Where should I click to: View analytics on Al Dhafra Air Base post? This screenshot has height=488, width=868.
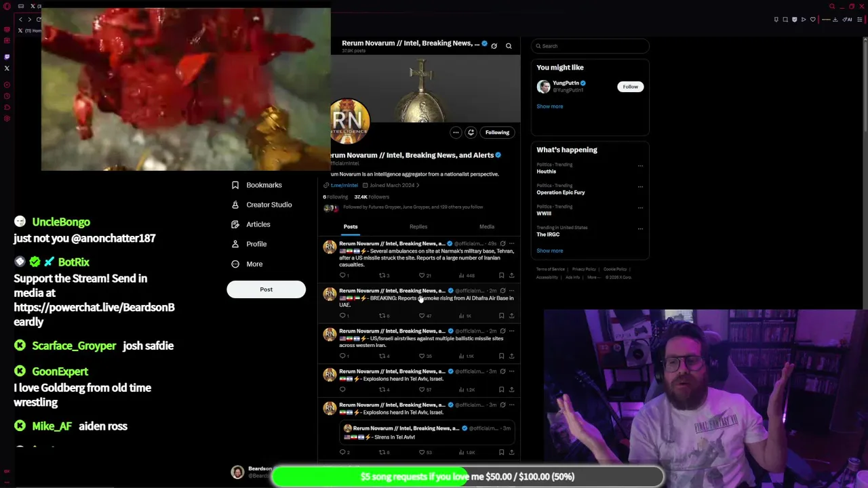[465, 316]
